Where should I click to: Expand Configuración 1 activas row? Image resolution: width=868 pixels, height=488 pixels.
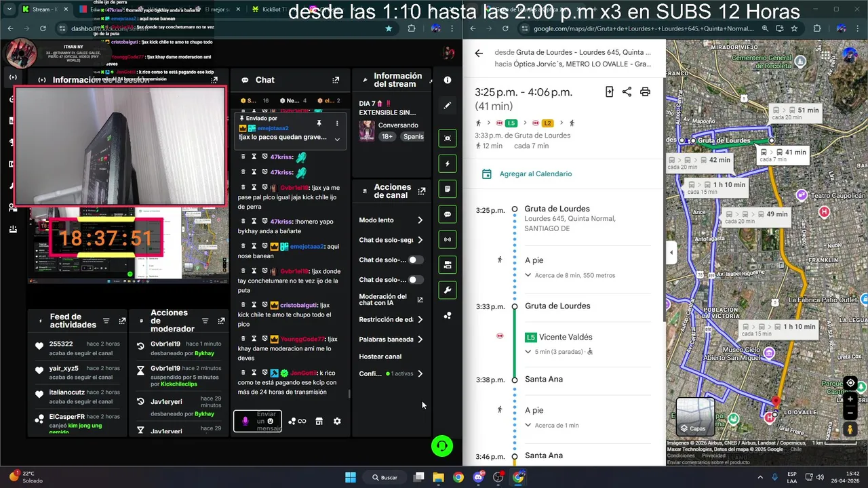420,373
